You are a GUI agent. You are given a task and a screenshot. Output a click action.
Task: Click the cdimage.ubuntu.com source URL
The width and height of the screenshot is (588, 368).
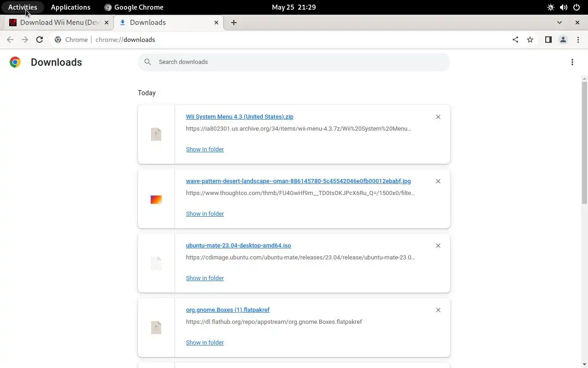300,258
